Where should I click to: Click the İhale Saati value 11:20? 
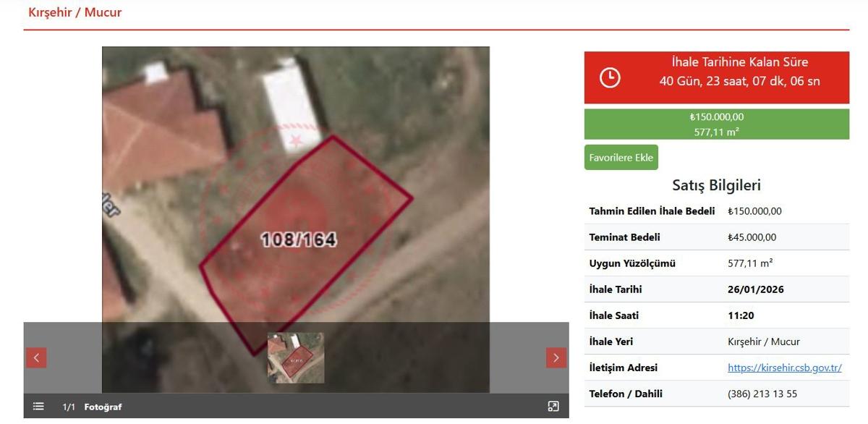point(740,315)
